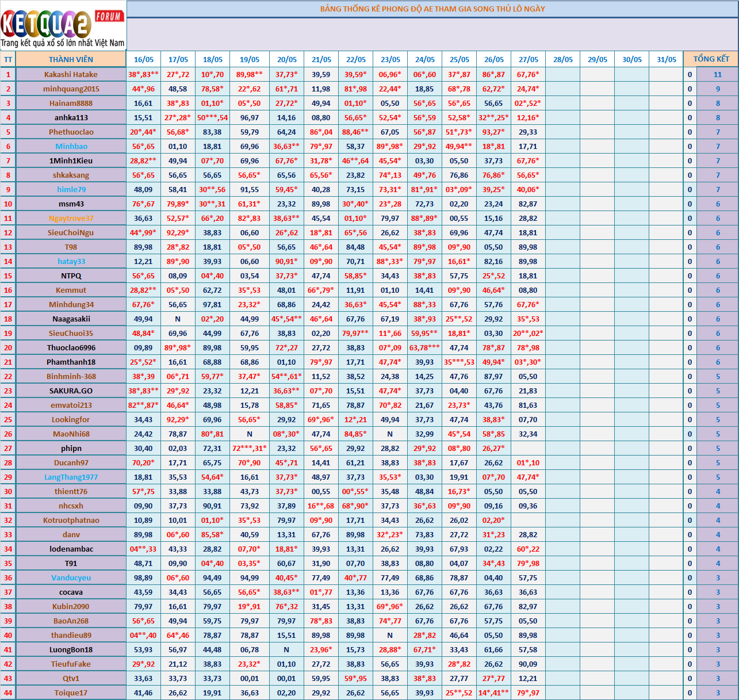
Task: Select member name emvatoi213
Action: 71,405
